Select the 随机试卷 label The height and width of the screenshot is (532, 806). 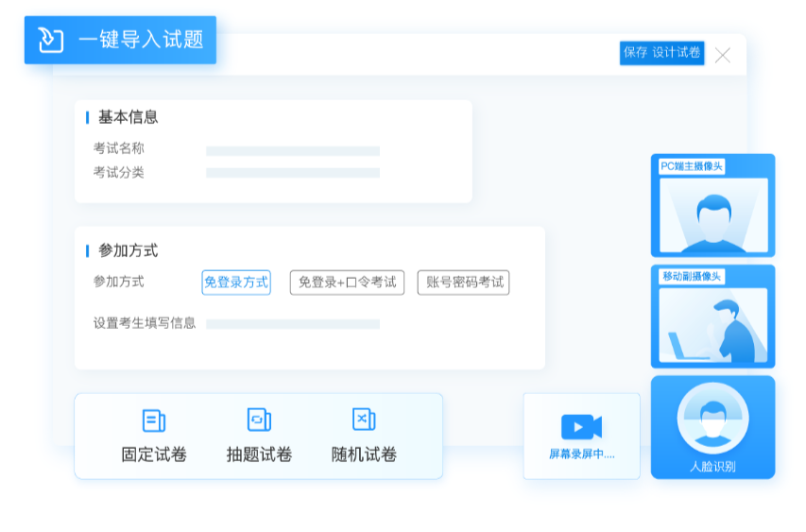point(364,455)
